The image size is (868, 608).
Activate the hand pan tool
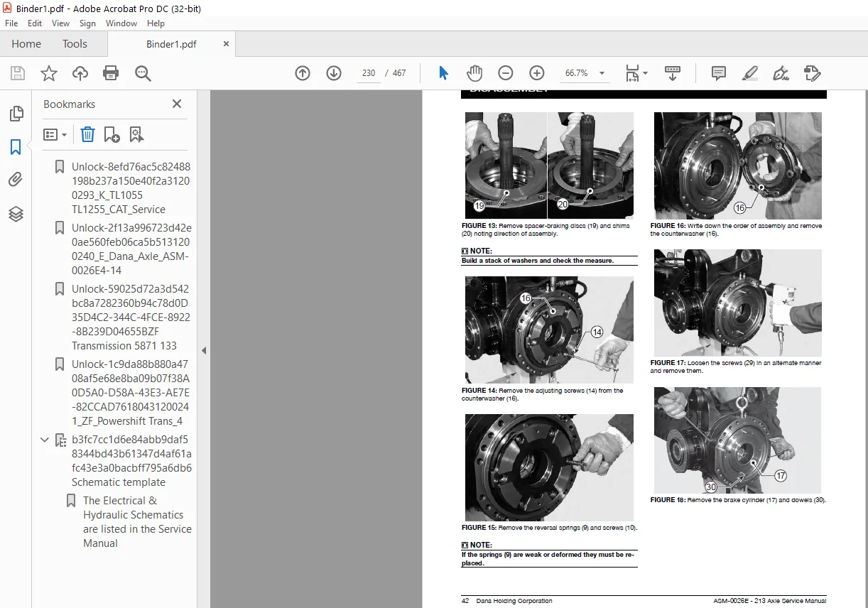point(474,73)
